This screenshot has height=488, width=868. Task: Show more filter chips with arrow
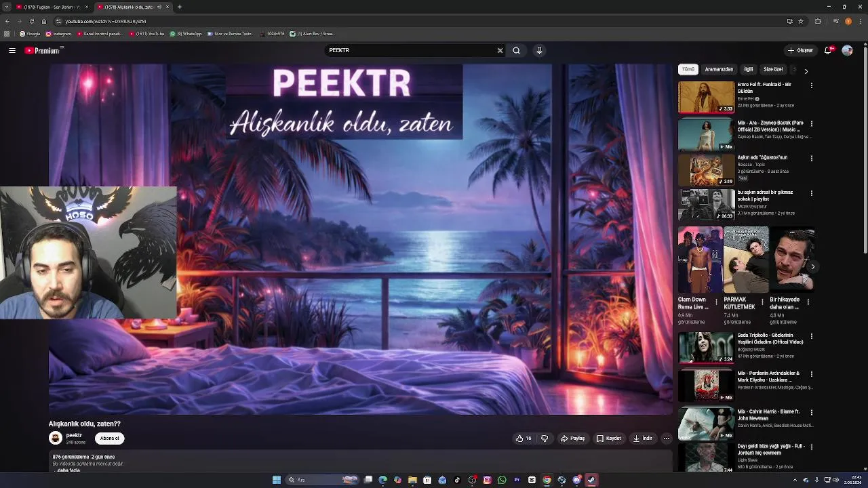click(x=806, y=70)
